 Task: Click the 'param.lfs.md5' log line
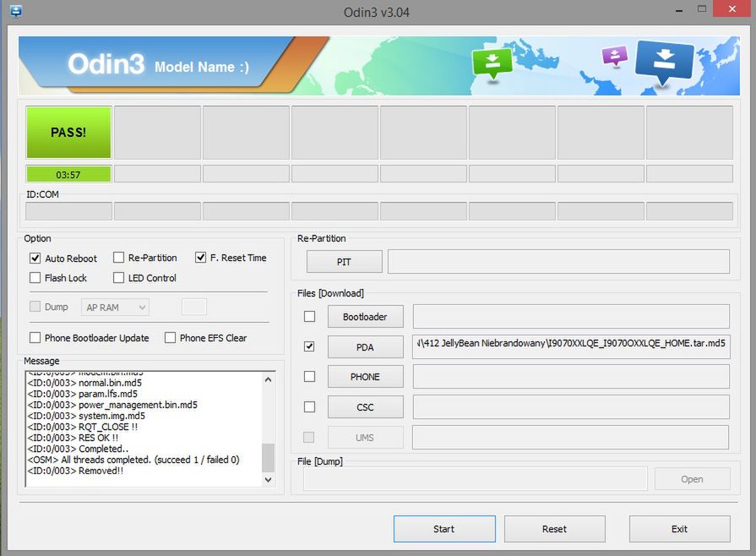point(83,394)
